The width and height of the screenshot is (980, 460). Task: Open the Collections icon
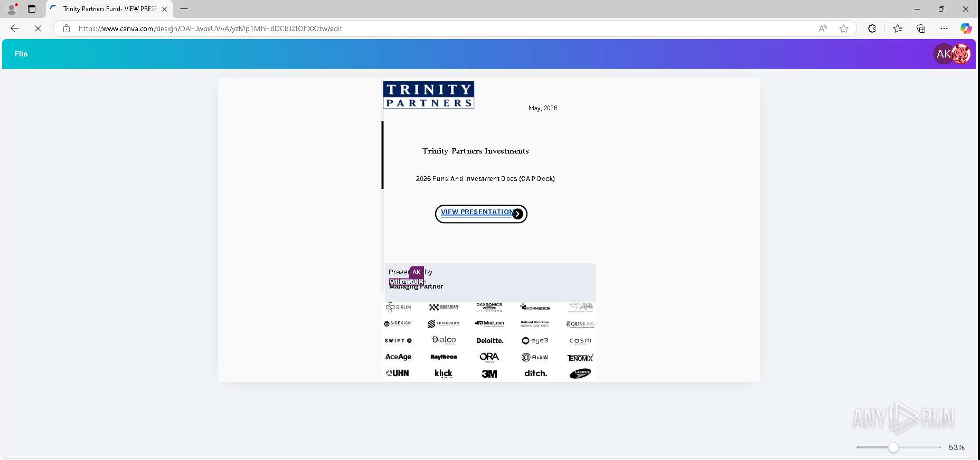921,28
